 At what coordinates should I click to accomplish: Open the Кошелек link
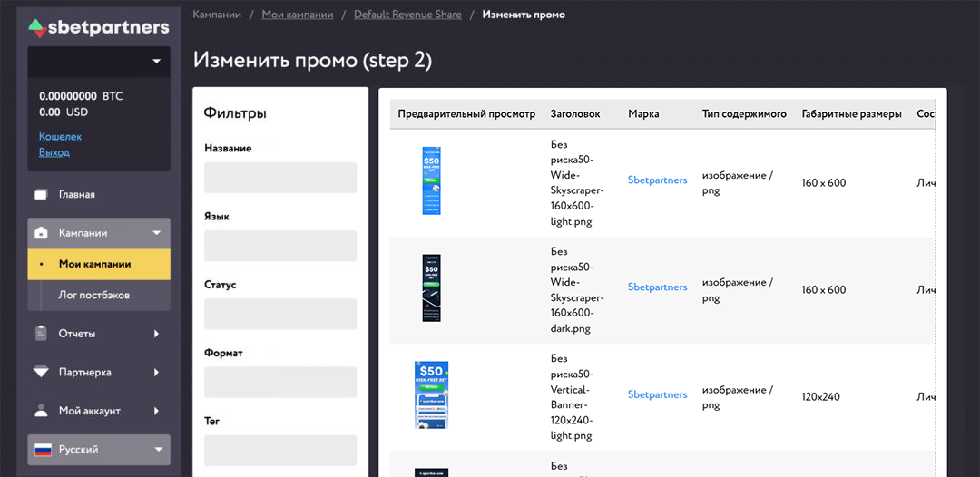[x=60, y=136]
